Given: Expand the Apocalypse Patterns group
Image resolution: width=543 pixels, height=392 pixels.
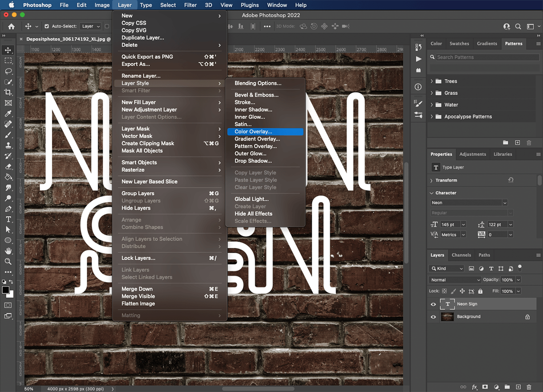Looking at the screenshot, I should (x=431, y=116).
